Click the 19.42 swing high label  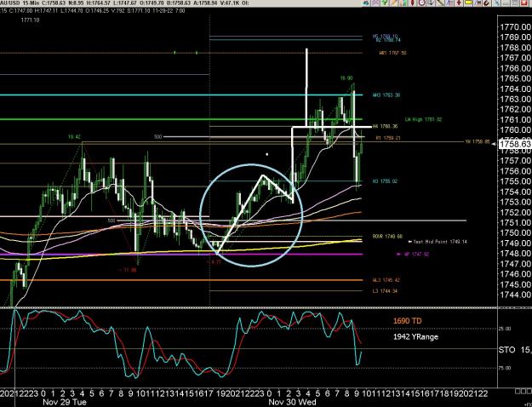coord(74,137)
